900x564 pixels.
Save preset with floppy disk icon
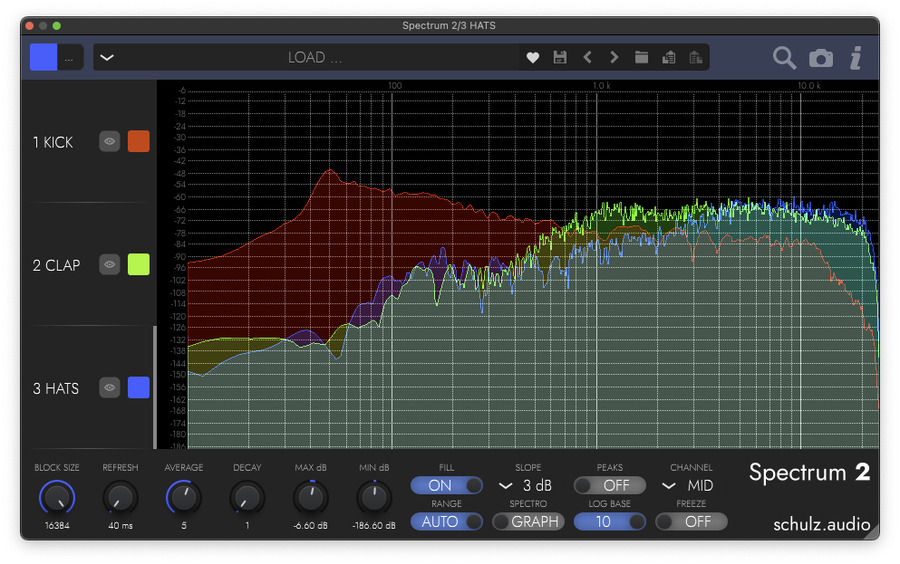(560, 57)
